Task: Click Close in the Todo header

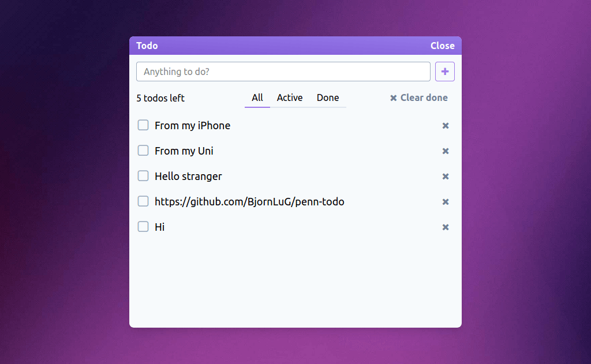Action: pyautogui.click(x=442, y=46)
